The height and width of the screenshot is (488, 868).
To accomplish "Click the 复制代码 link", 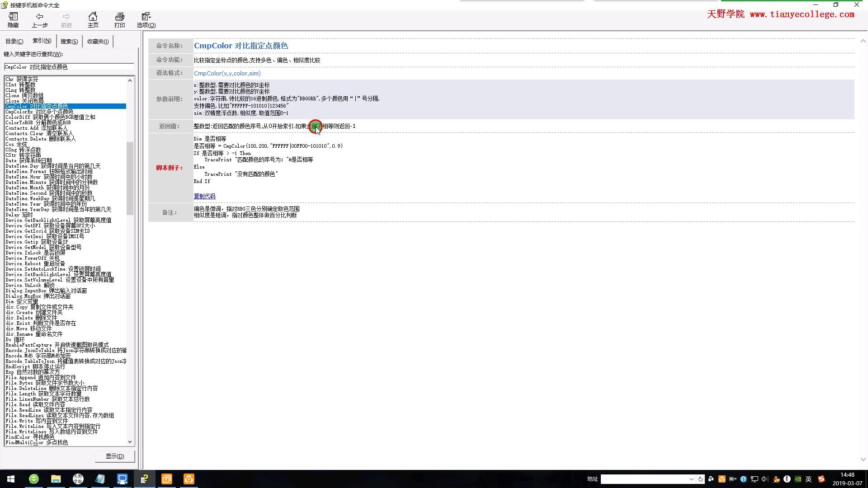I will [204, 196].
